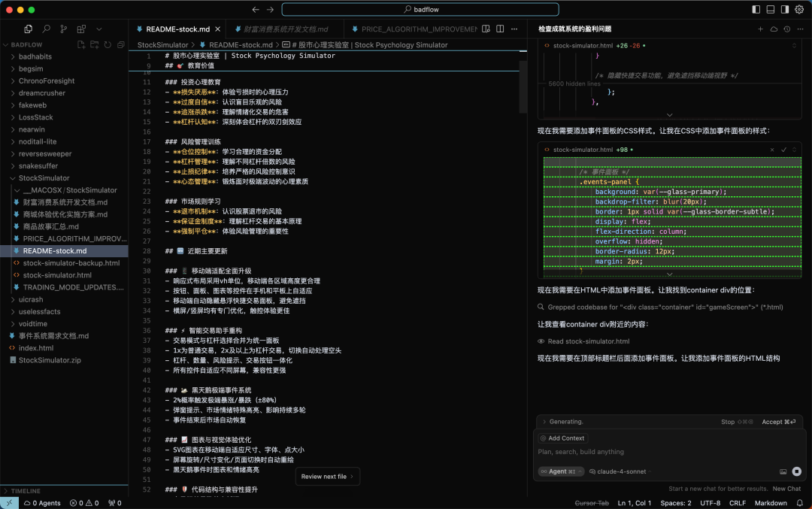Image resolution: width=812 pixels, height=509 pixels.
Task: Open the Search view icon
Action: tap(46, 29)
